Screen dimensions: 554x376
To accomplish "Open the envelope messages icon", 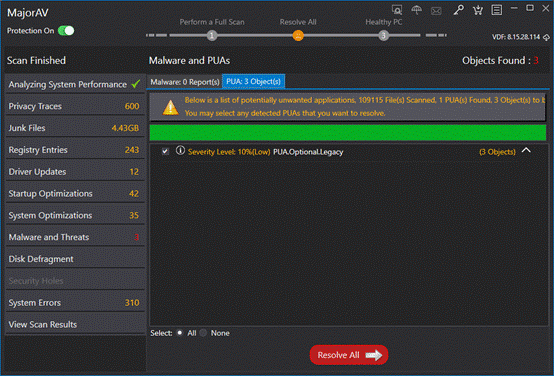I will (x=436, y=11).
